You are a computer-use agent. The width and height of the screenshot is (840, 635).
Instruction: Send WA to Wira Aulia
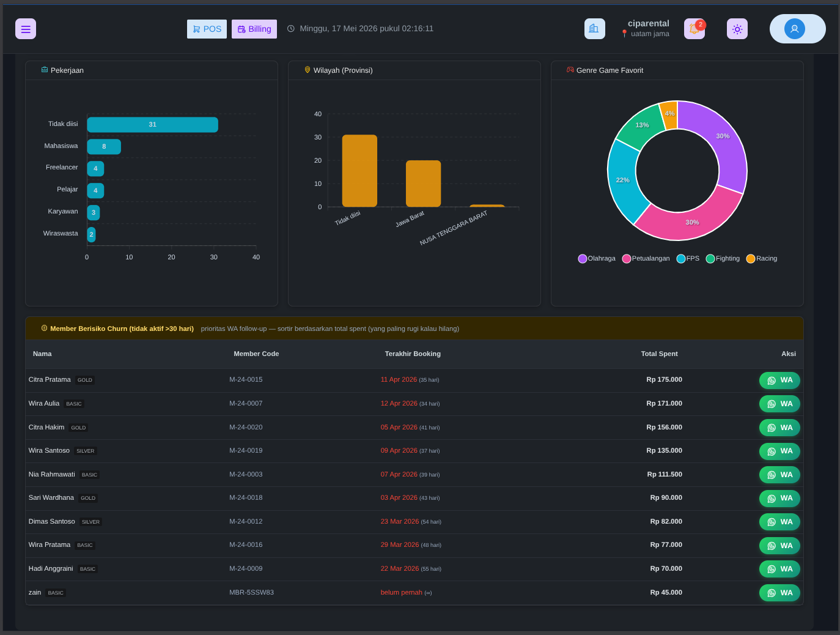(x=779, y=404)
